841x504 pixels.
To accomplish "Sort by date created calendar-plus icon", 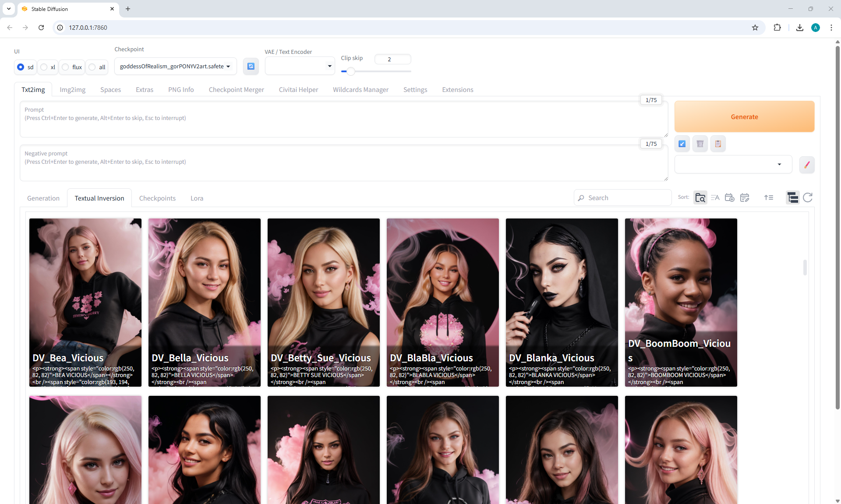I will [729, 198].
